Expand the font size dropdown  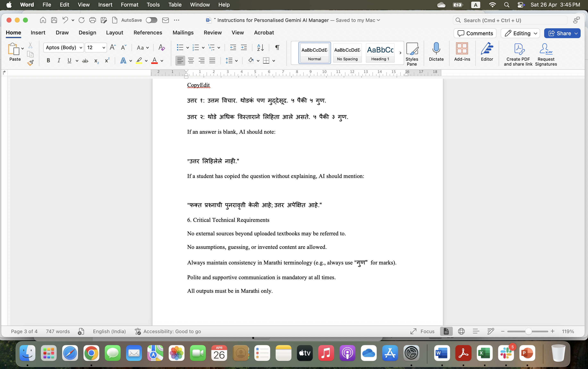click(x=104, y=48)
